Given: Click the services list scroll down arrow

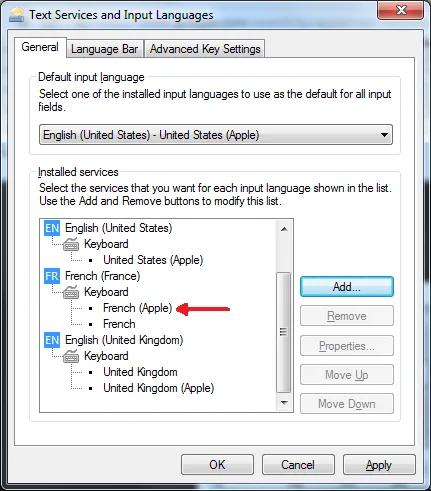Looking at the screenshot, I should (x=284, y=403).
